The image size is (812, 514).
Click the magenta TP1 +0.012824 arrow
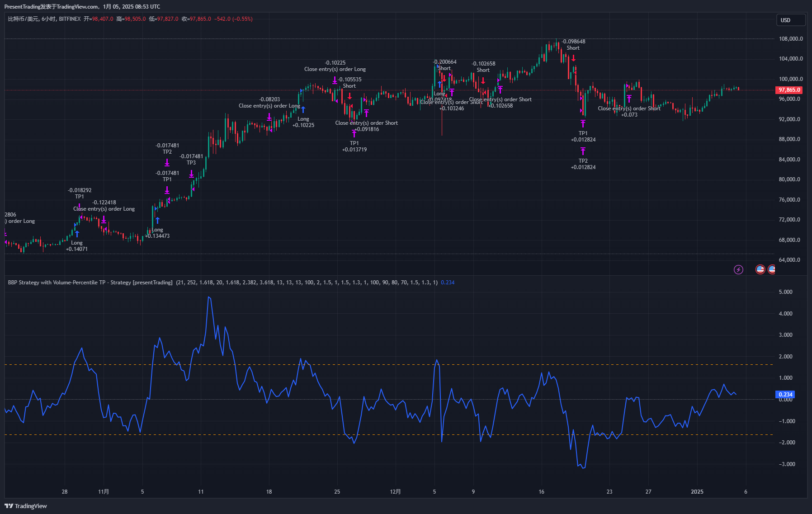click(583, 123)
